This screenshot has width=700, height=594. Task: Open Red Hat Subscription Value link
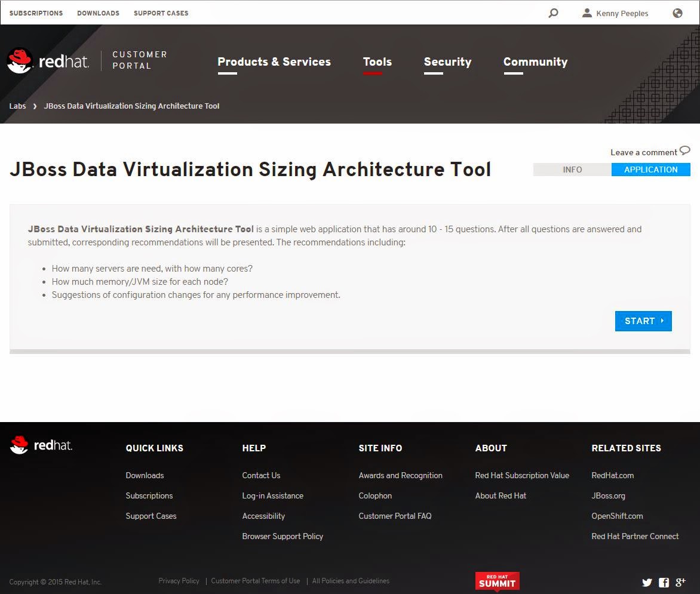522,475
